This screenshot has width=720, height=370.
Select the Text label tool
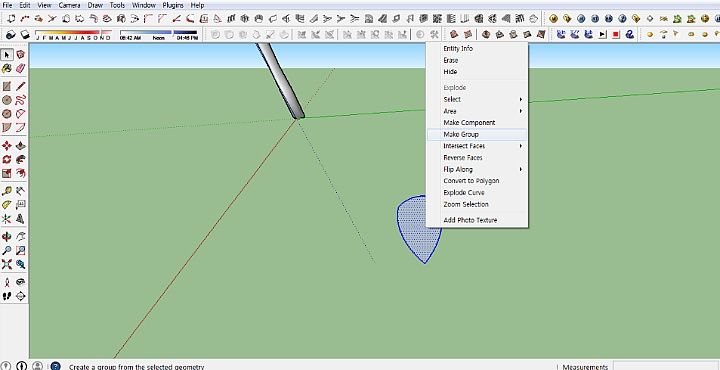pyautogui.click(x=20, y=205)
